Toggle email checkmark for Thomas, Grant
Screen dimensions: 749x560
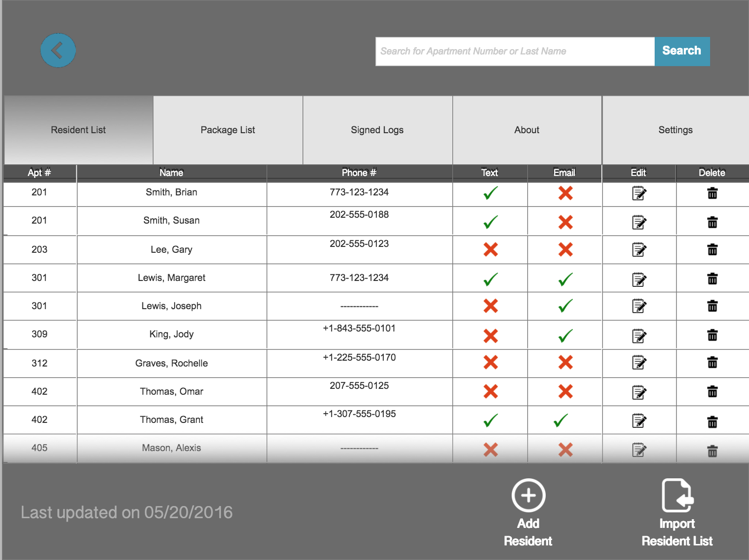pos(561,420)
